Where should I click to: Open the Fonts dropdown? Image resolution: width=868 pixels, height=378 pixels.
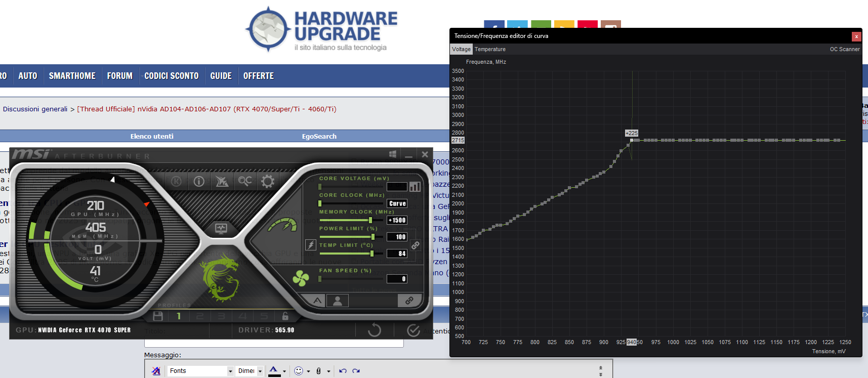pyautogui.click(x=200, y=371)
